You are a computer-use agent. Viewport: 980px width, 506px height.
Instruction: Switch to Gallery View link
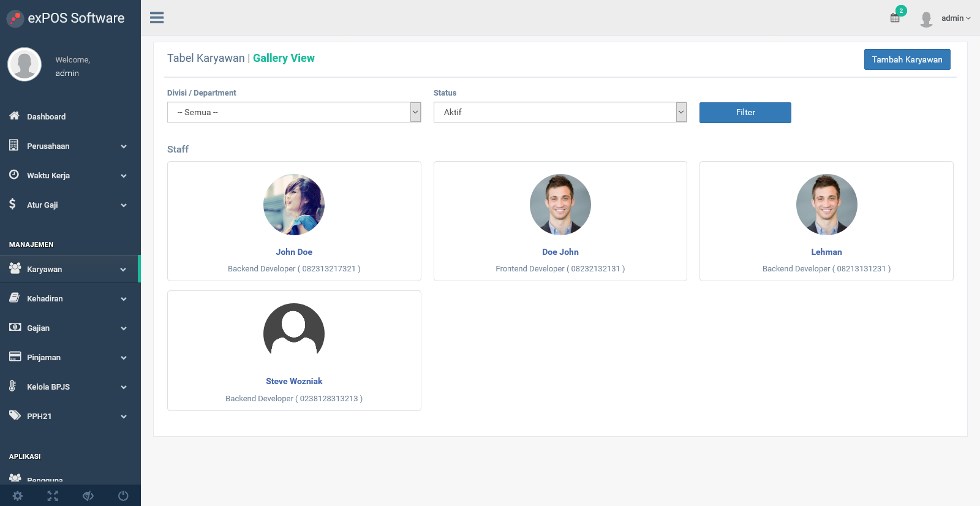point(284,58)
